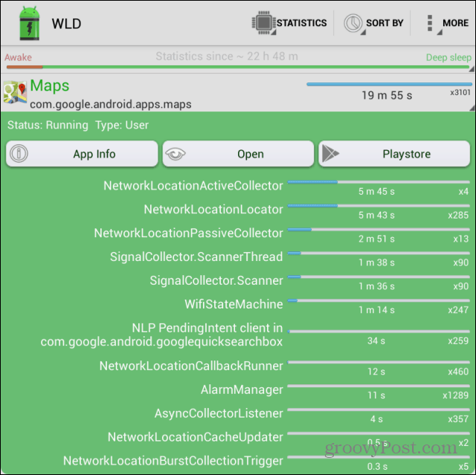Select SignalCollector.Scanner wakelock row
Viewport: 476px width, 475px height.
click(x=238, y=280)
